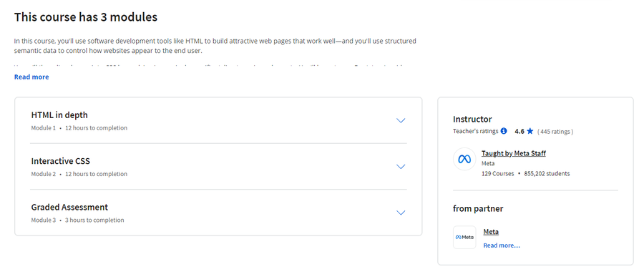Click the Meta label below the Taught by Meta Staff link
The image size is (644, 277).
(x=488, y=163)
